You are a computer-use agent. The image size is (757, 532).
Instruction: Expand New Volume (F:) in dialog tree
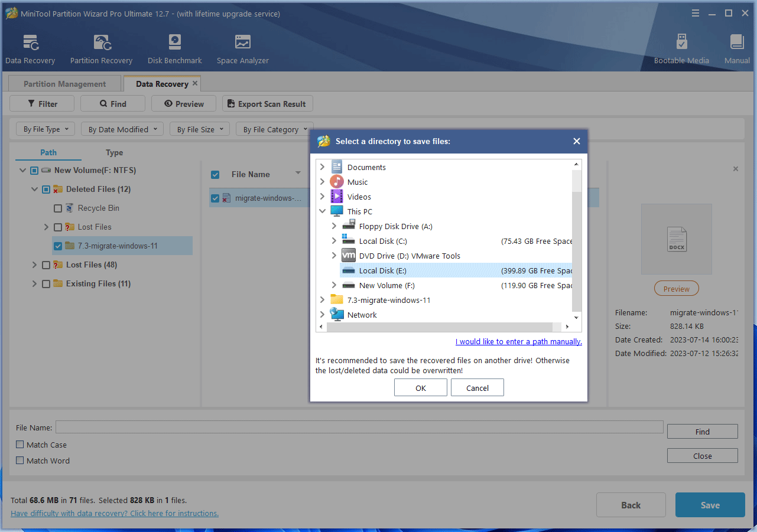tap(334, 285)
